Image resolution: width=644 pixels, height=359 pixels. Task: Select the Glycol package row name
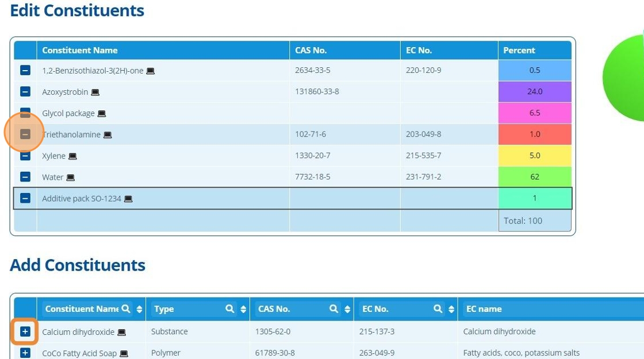click(x=68, y=113)
